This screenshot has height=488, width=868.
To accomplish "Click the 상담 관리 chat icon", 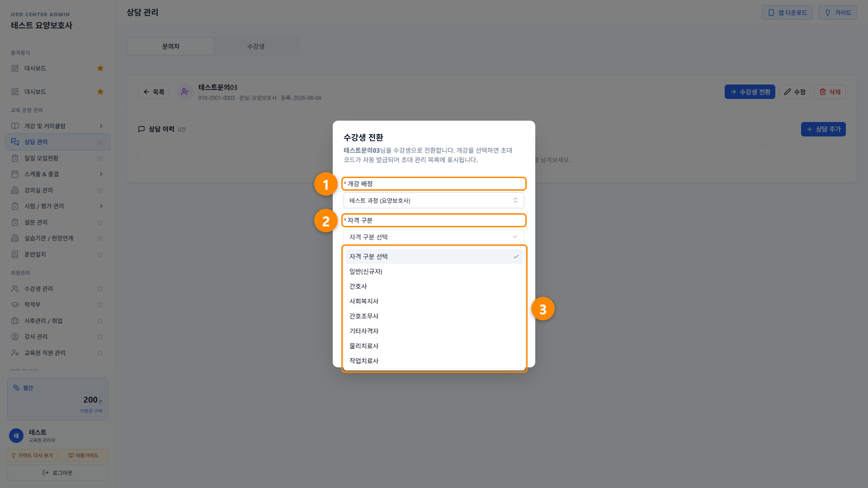I will tap(15, 142).
